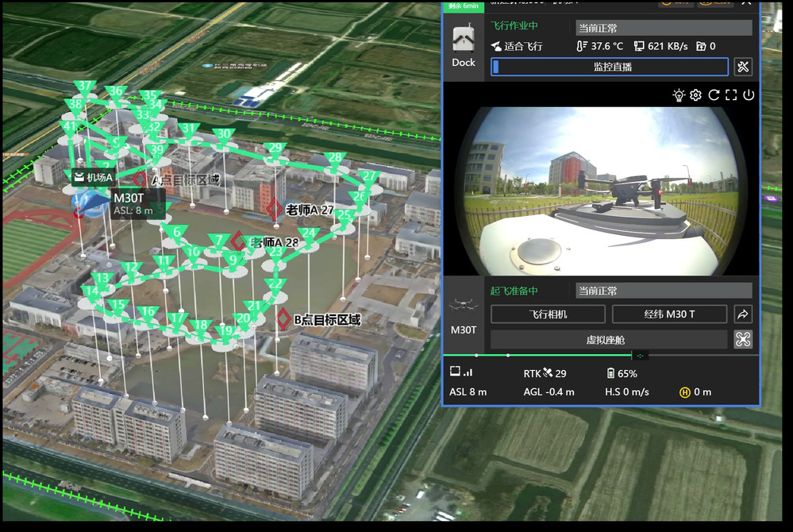The width and height of the screenshot is (793, 532).
Task: Select the 飞行相机 flight camera button
Action: 548,314
